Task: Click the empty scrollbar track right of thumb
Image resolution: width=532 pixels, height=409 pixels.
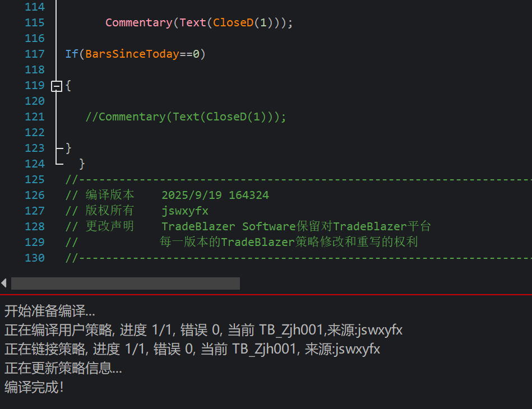Action: pos(386,283)
